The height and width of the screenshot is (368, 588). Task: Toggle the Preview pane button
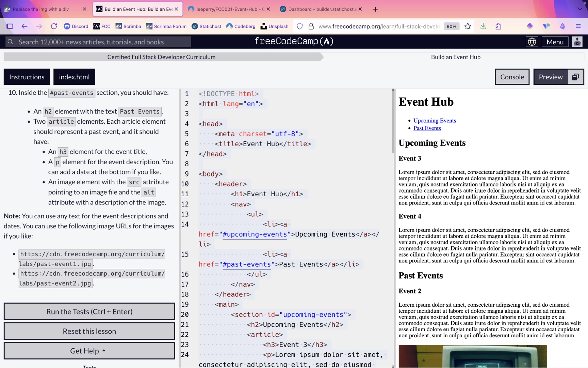pyautogui.click(x=551, y=77)
